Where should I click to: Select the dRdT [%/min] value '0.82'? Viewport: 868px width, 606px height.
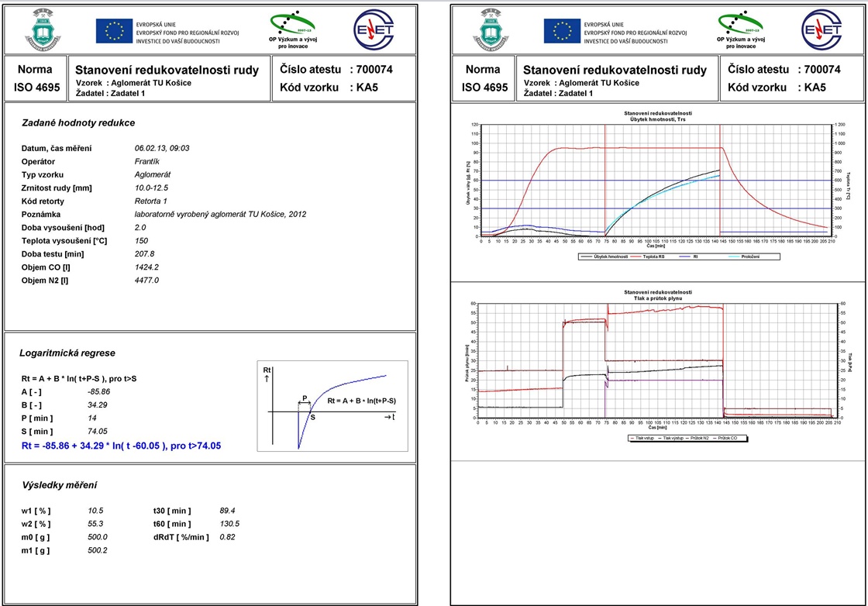pyautogui.click(x=228, y=537)
